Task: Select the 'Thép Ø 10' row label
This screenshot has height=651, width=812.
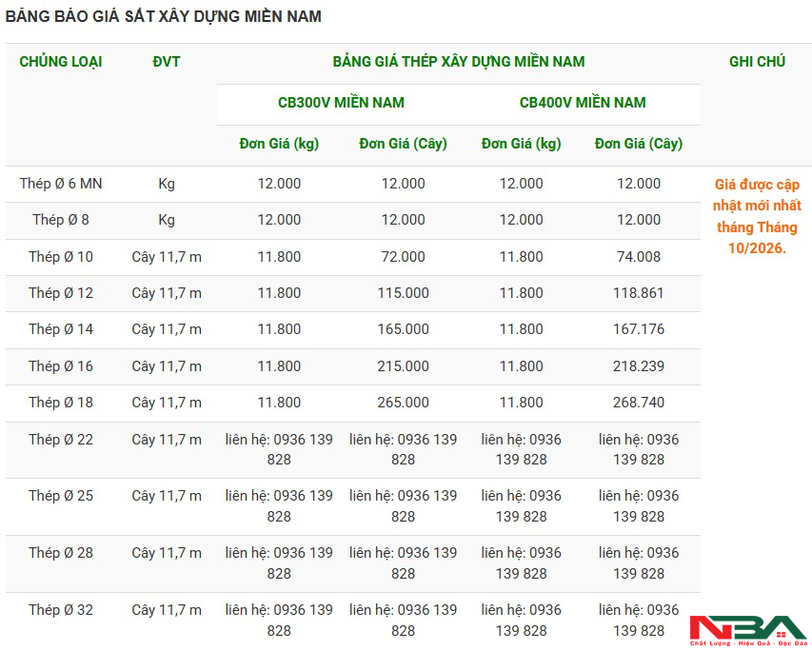Action: point(61,256)
